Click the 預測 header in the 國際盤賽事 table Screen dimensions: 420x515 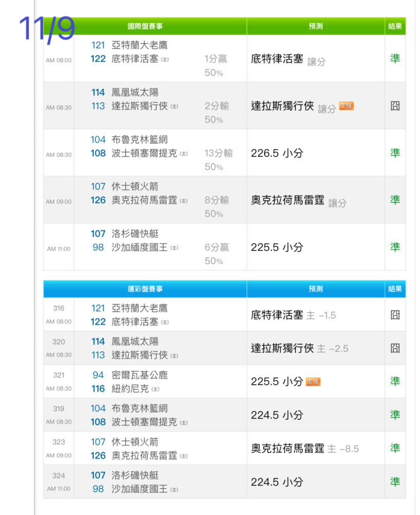click(316, 26)
